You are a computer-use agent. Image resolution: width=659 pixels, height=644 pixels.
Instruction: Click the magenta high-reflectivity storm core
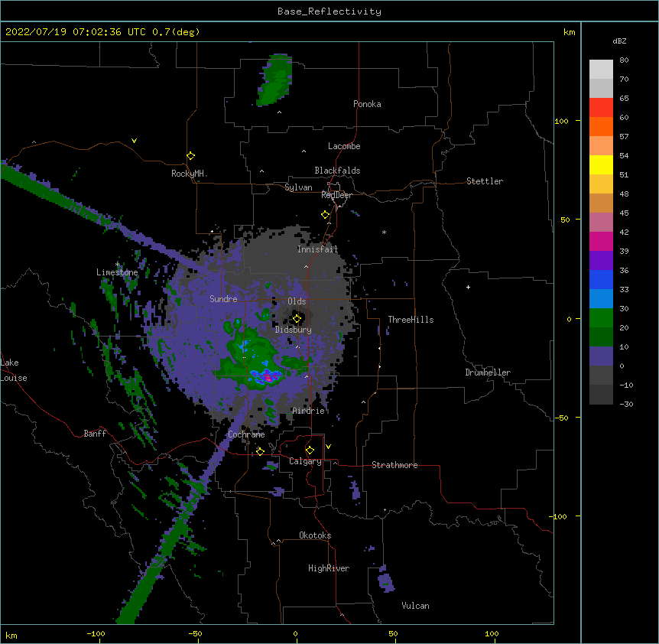click(x=268, y=378)
